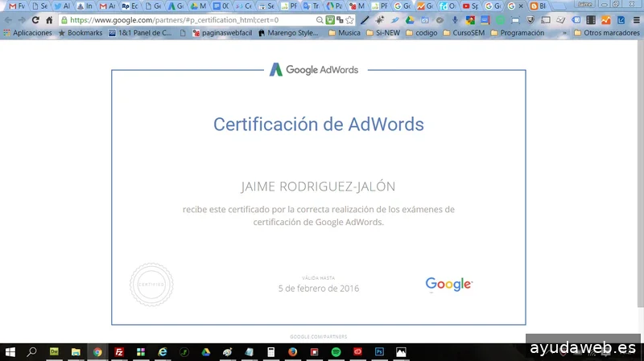The image size is (644, 361).
Task: Click the Certificación de AdWords heading
Action: pos(318,125)
